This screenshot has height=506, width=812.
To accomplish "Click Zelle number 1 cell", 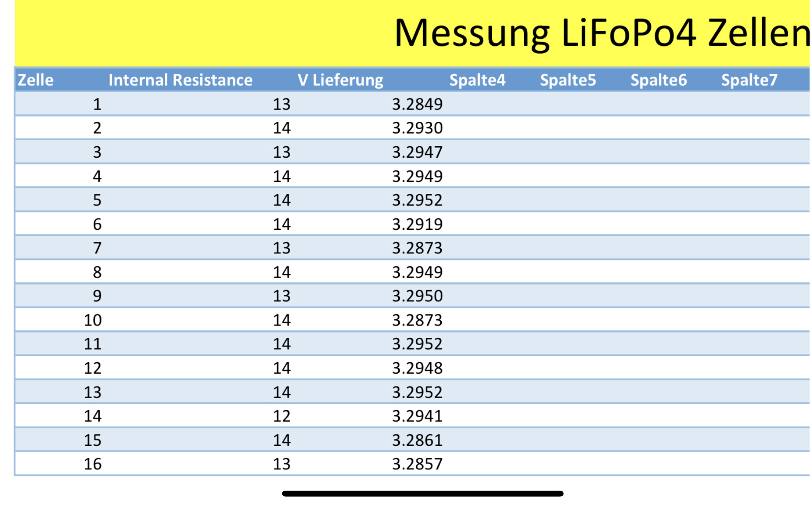I will [97, 104].
